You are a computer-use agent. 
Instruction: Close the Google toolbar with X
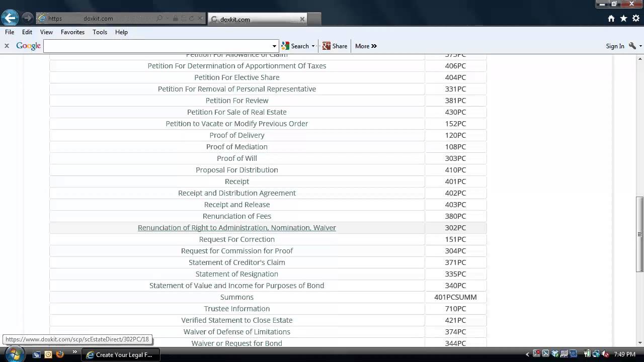click(7, 46)
